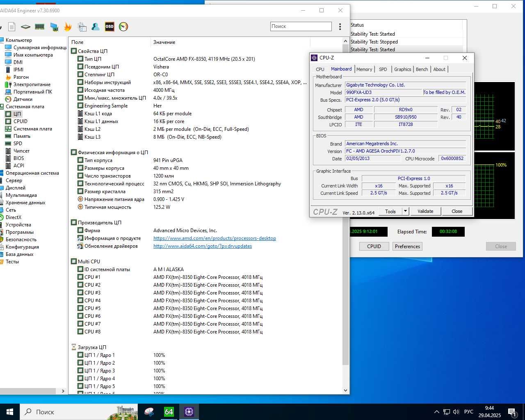Image resolution: width=525 pixels, height=420 pixels.
Task: Click the AIDA64 taskbar icon
Action: coord(169,412)
